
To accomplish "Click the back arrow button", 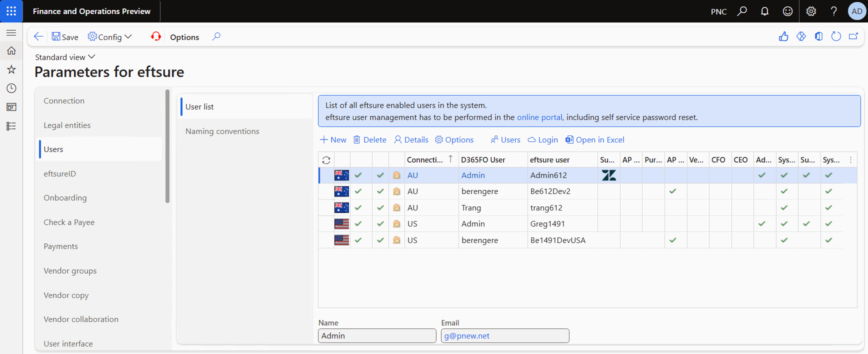I will 38,36.
